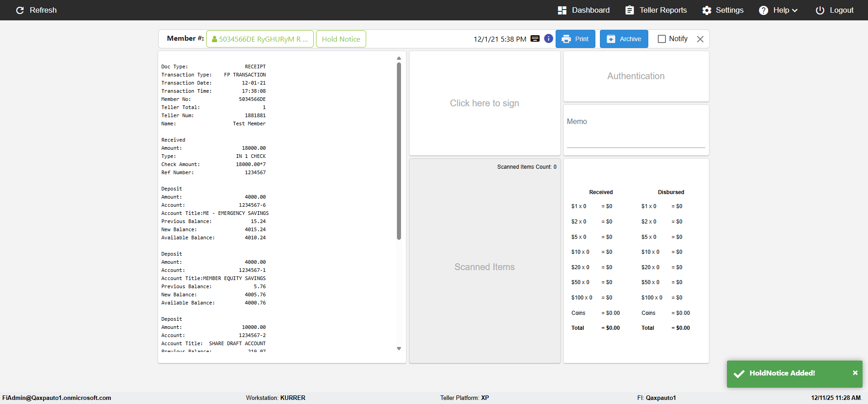The height and width of the screenshot is (404, 868).
Task: Click Received '$20 x 0' row
Action: [592, 267]
